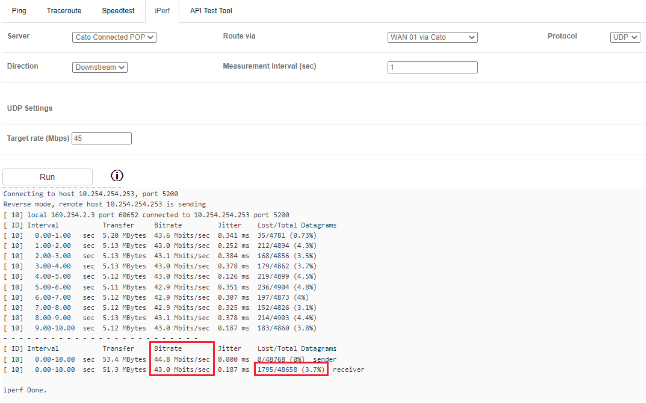Open the Route via dropdown

tap(431, 37)
